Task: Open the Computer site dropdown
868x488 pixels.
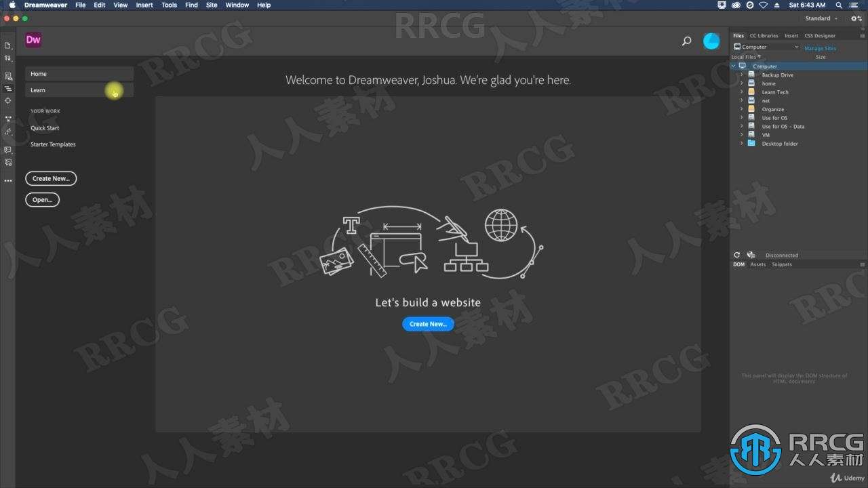Action: click(766, 47)
